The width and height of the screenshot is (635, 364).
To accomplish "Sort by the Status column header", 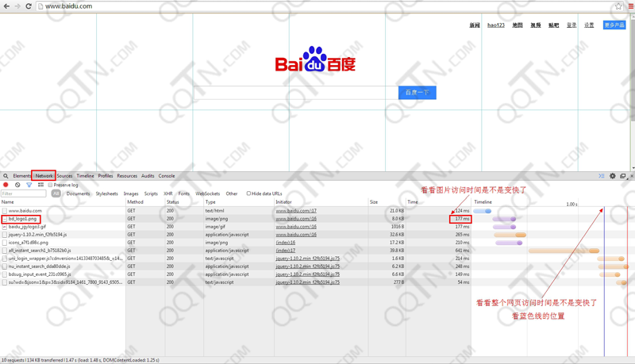I will (184, 201).
